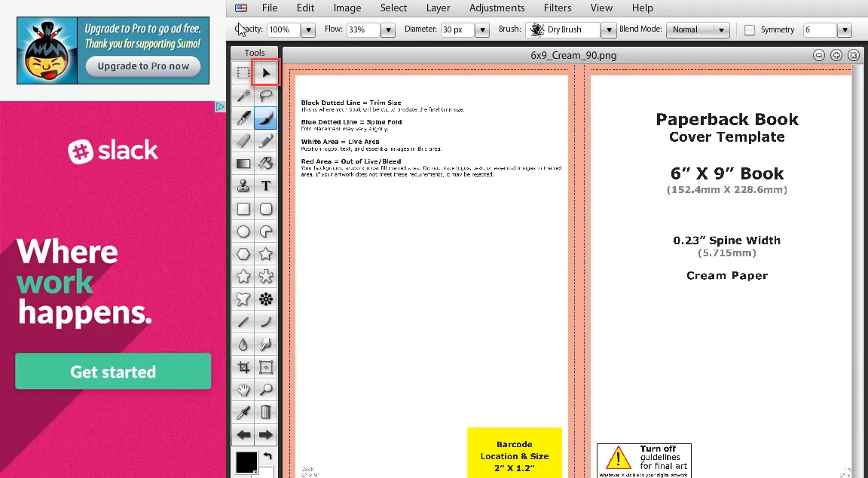Select the Brush tool
The width and height of the screenshot is (868, 478).
[266, 118]
